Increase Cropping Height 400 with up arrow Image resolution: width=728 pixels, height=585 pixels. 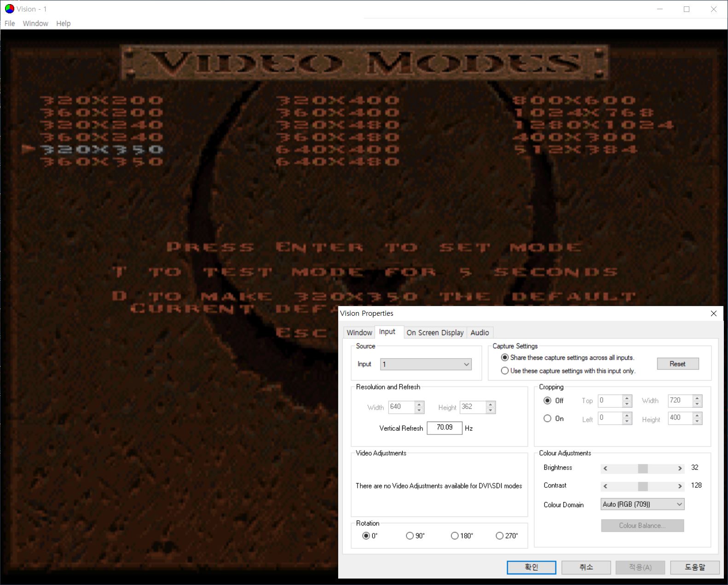click(x=697, y=416)
